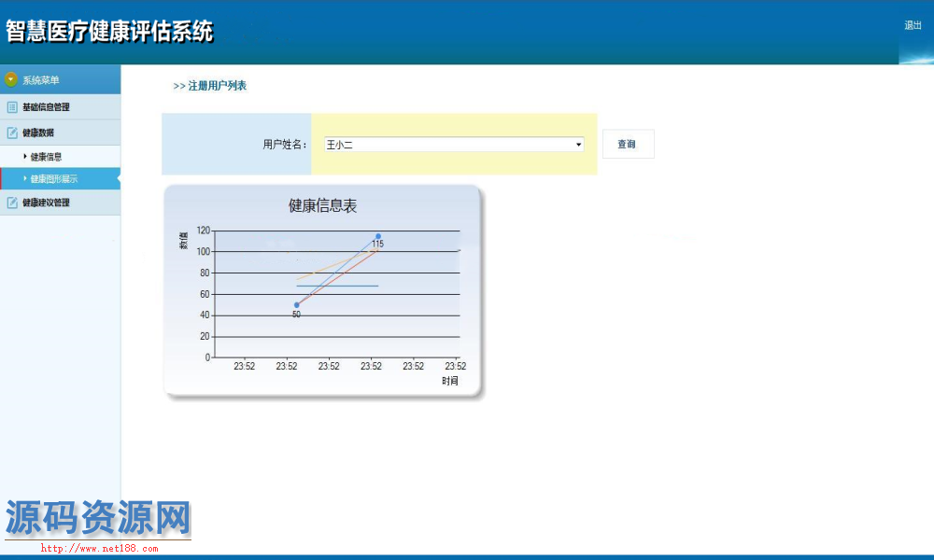
Task: Click the small triangle before 健康信息
Action: 25,156
